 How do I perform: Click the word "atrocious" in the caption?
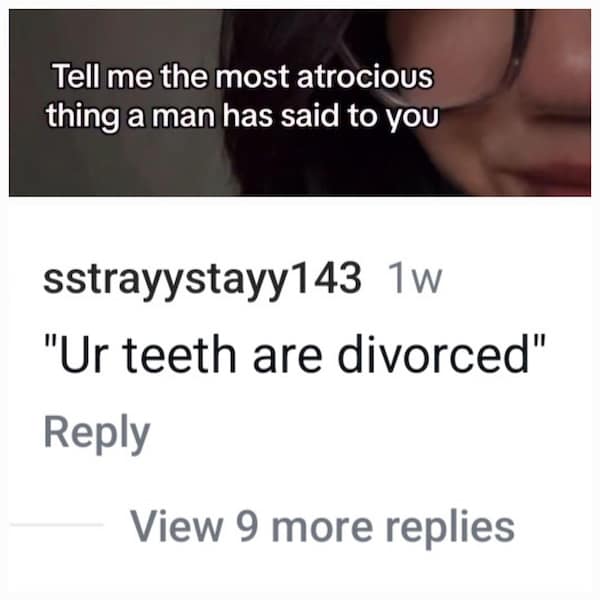pyautogui.click(x=365, y=77)
